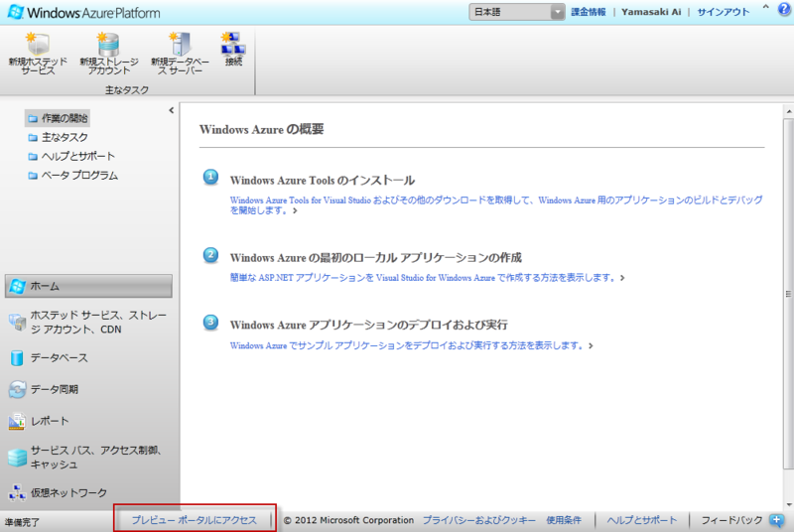Follow the Windows Azure Tools download description link
Image resolution: width=794 pixels, height=532 pixels.
(496, 205)
